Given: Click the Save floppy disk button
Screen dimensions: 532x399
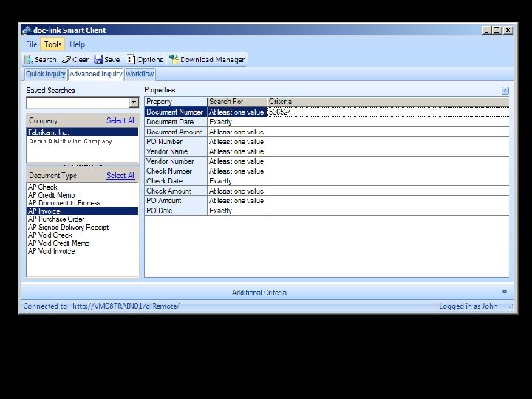Looking at the screenshot, I should (x=107, y=60).
